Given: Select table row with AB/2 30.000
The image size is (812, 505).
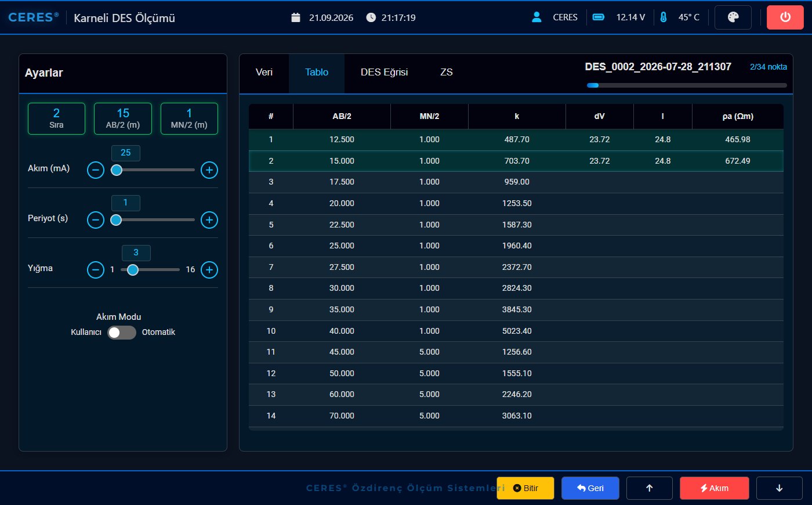Looking at the screenshot, I should pos(516,288).
